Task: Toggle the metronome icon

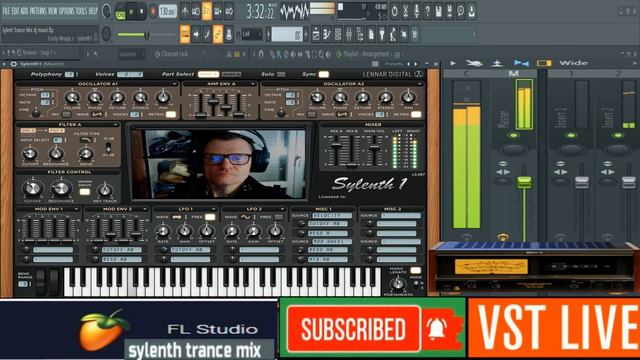Action: (x=185, y=11)
